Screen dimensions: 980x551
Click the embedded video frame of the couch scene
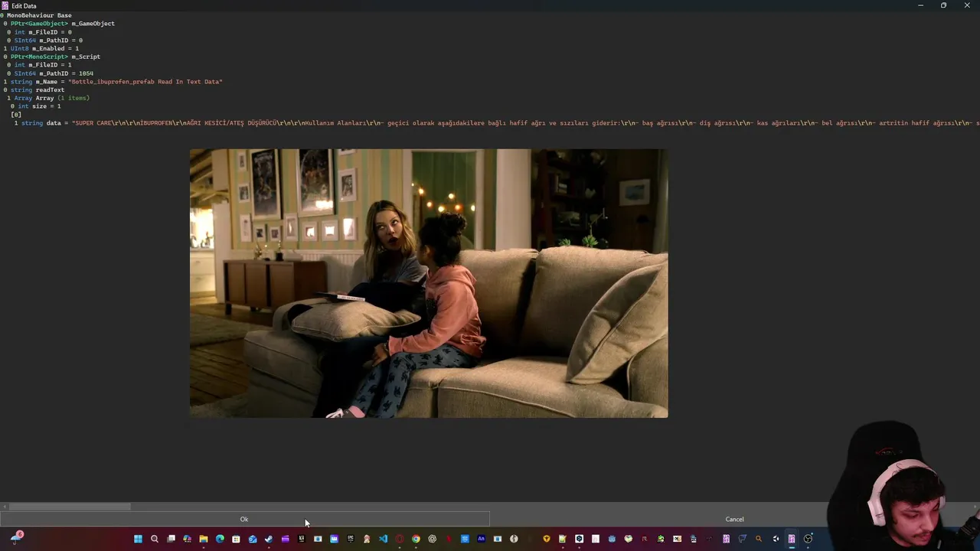click(429, 283)
